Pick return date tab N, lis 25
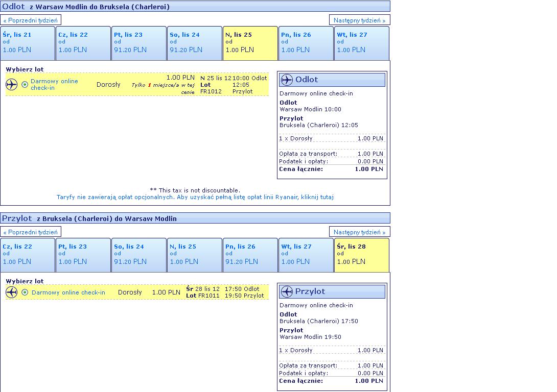Image resolution: width=557 pixels, height=392 pixels. (195, 255)
